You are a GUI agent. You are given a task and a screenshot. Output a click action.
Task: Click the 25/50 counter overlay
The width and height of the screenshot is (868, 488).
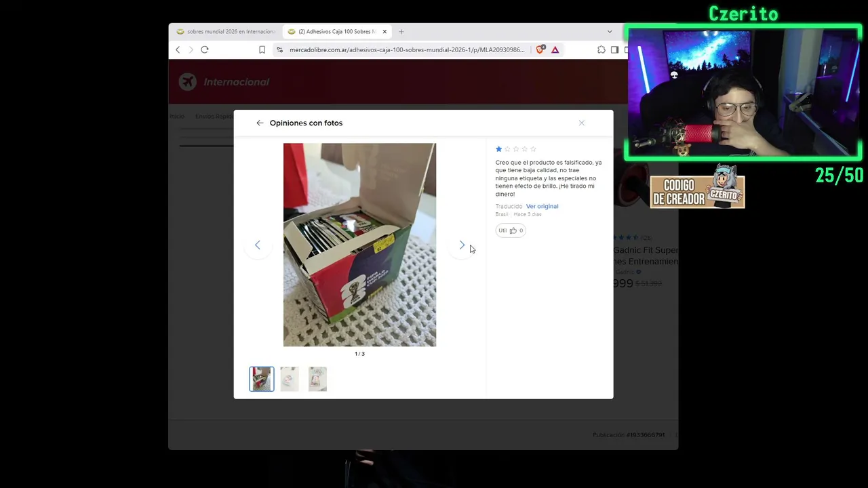click(x=840, y=176)
